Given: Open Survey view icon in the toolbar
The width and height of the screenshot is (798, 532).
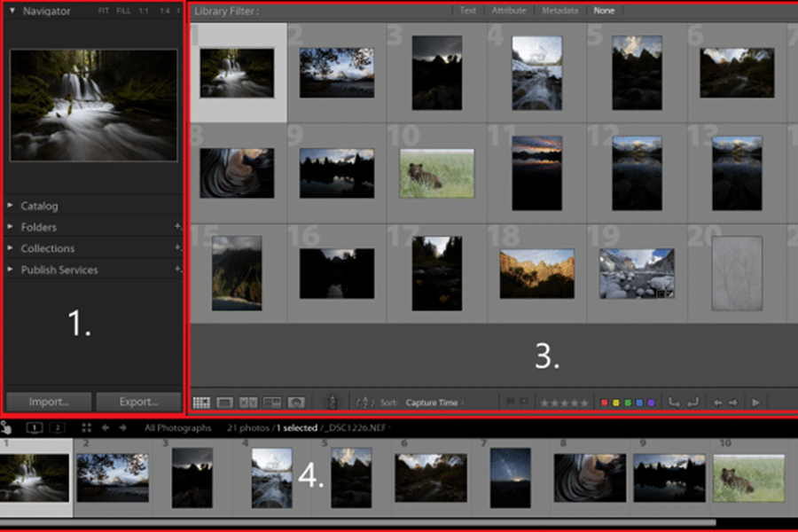Looking at the screenshot, I should point(272,403).
